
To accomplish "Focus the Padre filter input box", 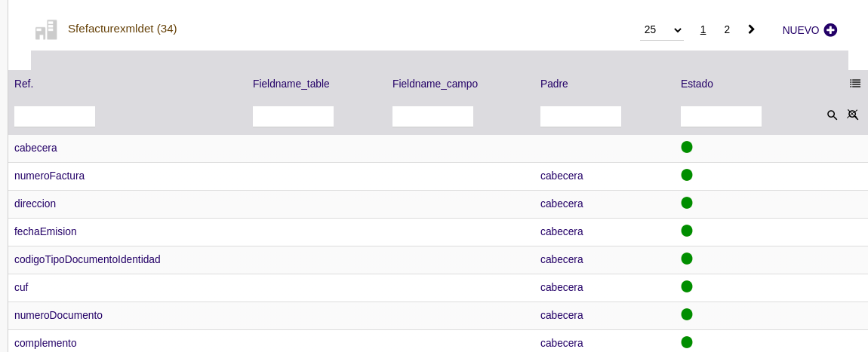I will coord(580,117).
